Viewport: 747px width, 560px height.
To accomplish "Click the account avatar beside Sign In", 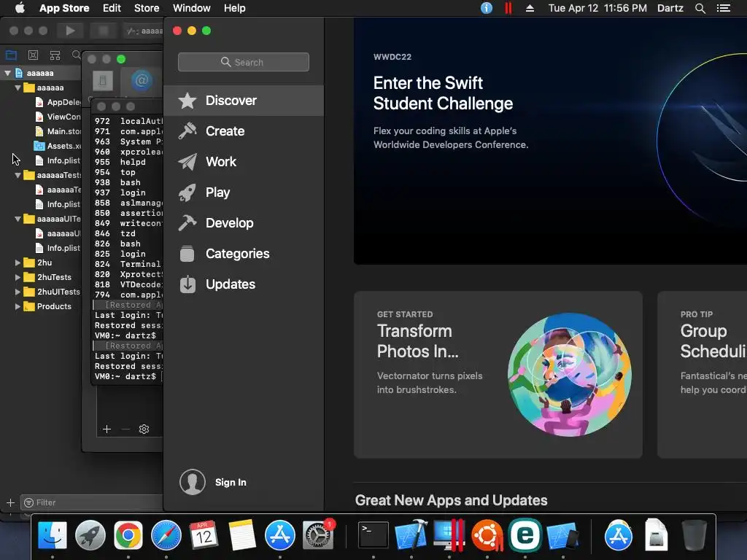I will pyautogui.click(x=193, y=482).
